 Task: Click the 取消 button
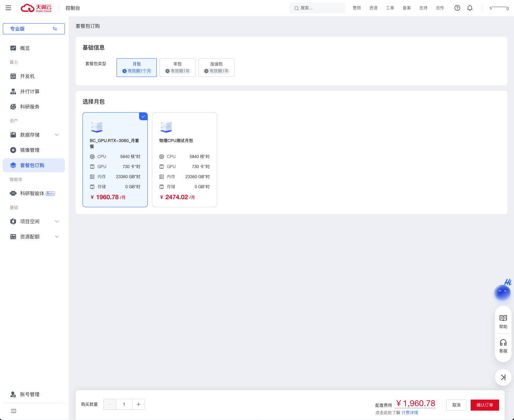pyautogui.click(x=456, y=405)
